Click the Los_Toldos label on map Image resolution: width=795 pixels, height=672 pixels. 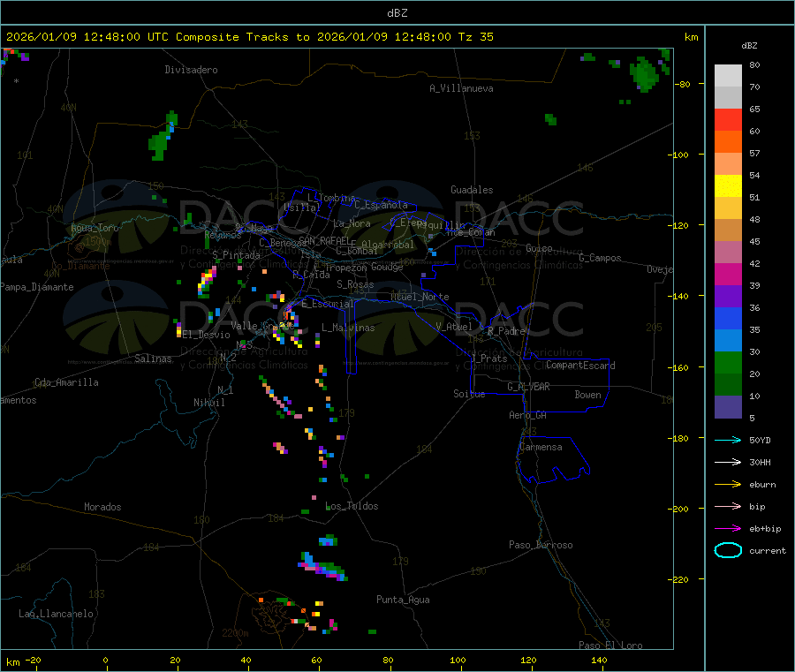click(352, 506)
